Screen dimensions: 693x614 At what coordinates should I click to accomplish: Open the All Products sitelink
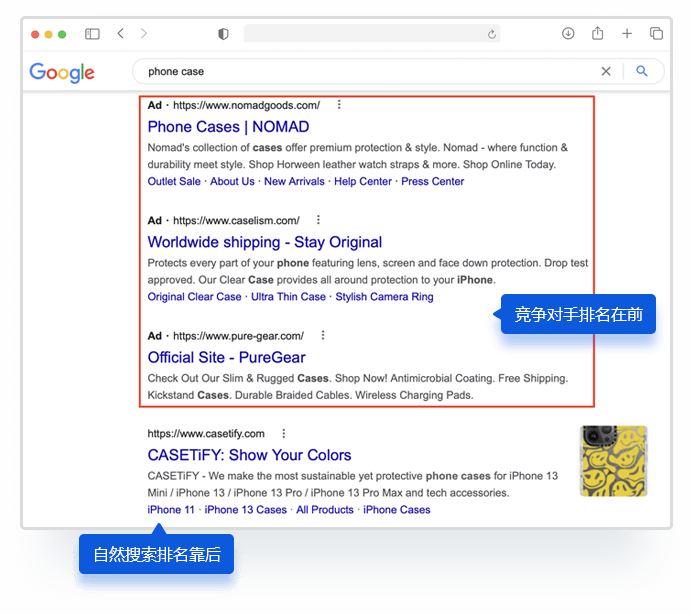pyautogui.click(x=325, y=510)
